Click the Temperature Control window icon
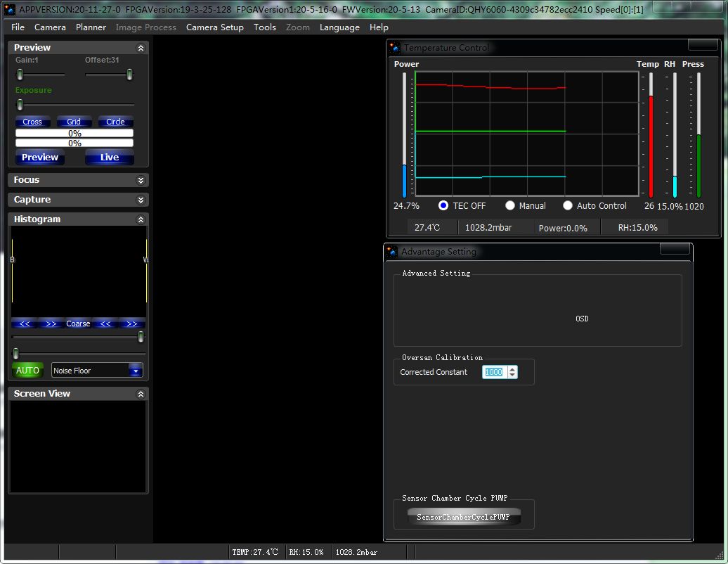 tap(395, 47)
